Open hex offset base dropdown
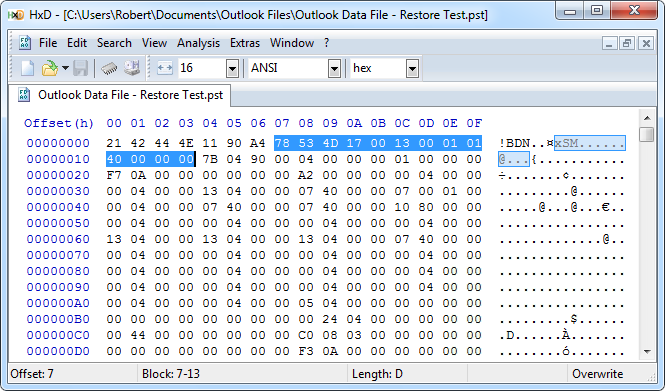The height and width of the screenshot is (391, 665). point(384,68)
